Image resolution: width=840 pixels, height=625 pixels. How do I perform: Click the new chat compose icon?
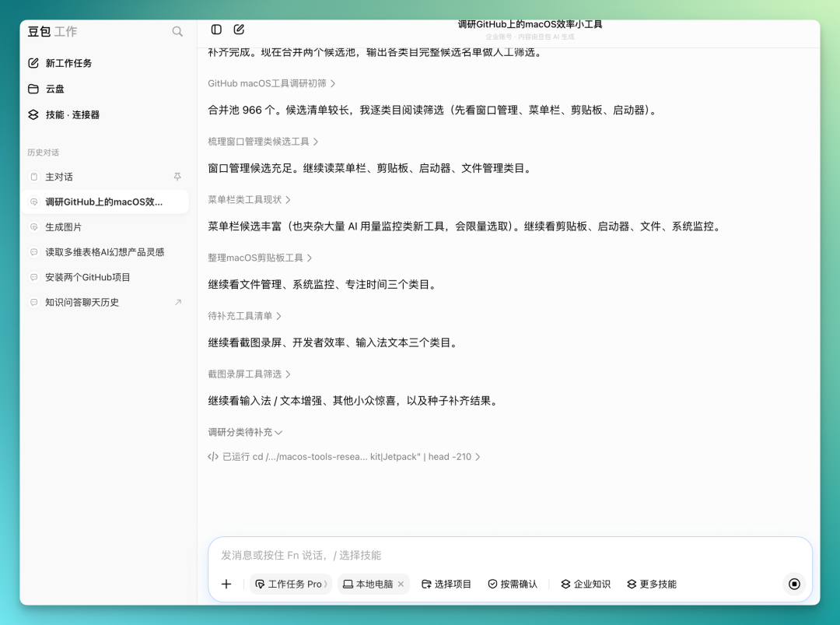(239, 30)
